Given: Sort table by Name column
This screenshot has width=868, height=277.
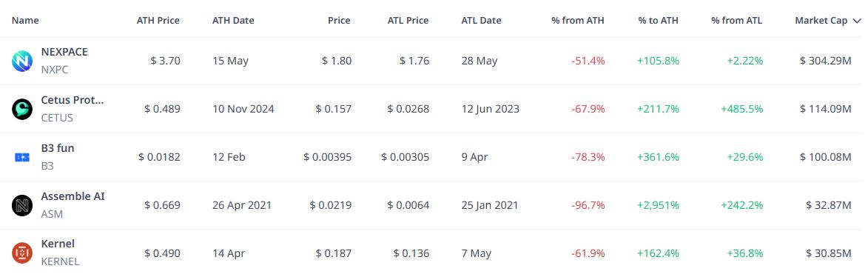Looking at the screenshot, I should coord(25,21).
